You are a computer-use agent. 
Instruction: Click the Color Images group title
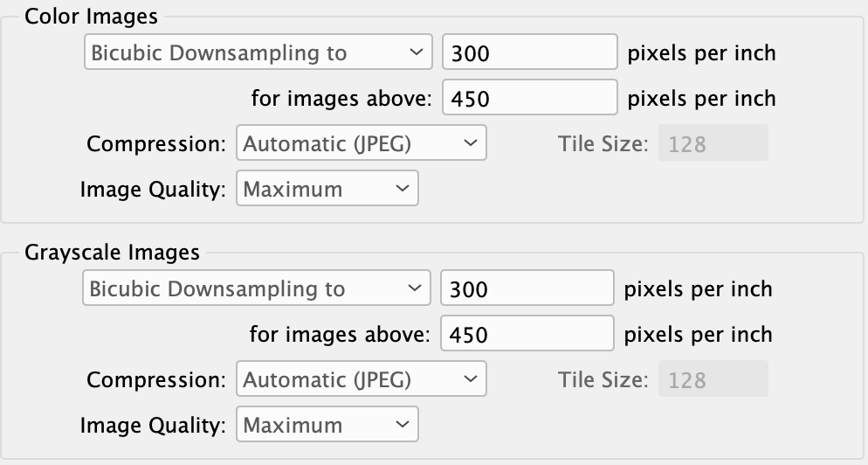coord(92,16)
